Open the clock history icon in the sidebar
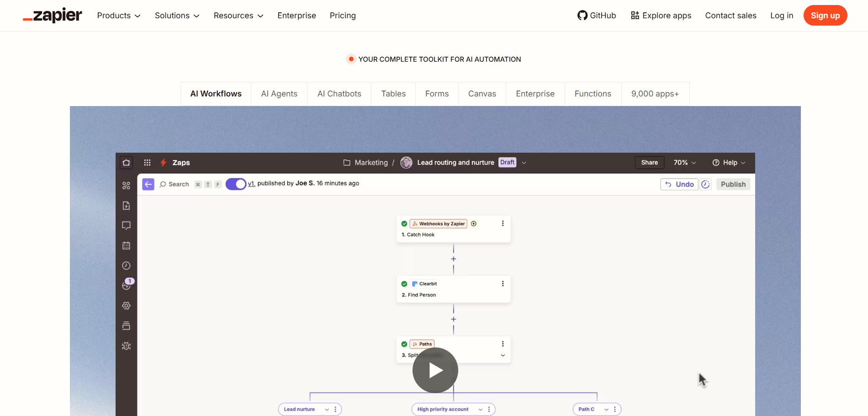 click(127, 266)
